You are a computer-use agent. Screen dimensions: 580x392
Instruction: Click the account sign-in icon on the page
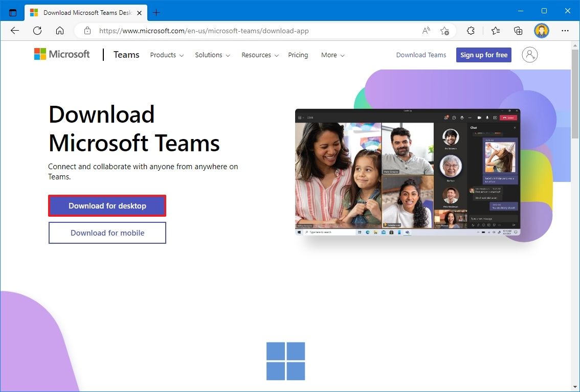coord(529,55)
